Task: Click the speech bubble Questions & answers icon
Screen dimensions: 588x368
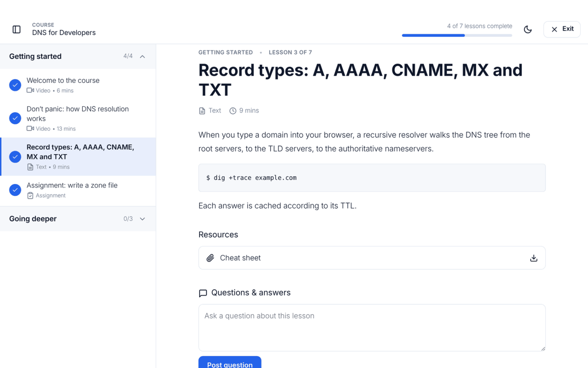Action: click(203, 293)
